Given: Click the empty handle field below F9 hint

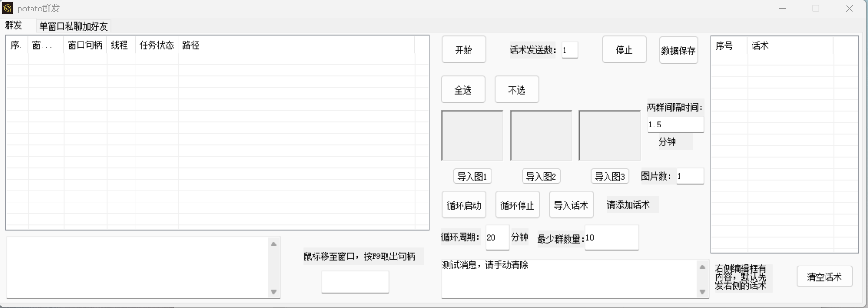Looking at the screenshot, I should 355,282.
